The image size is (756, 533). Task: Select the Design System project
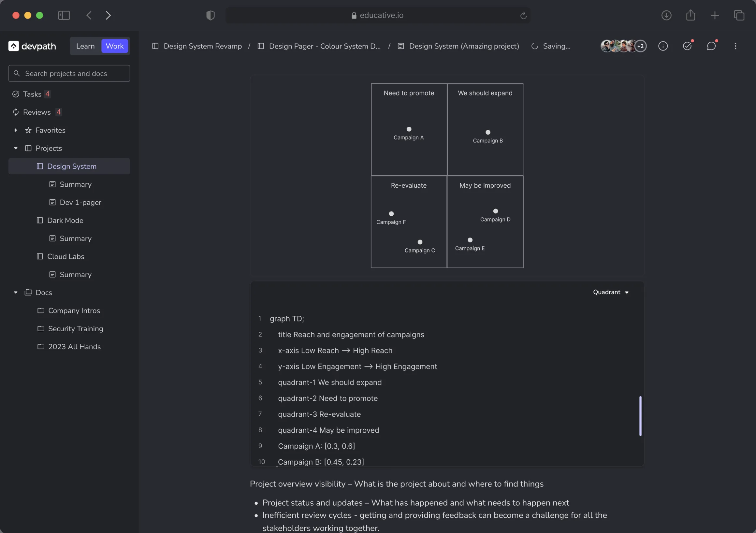coord(69,166)
